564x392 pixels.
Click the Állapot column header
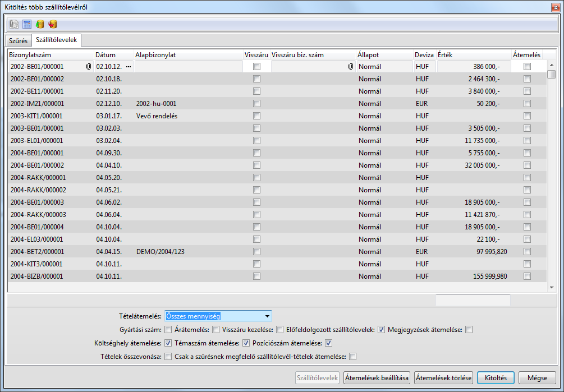click(384, 55)
